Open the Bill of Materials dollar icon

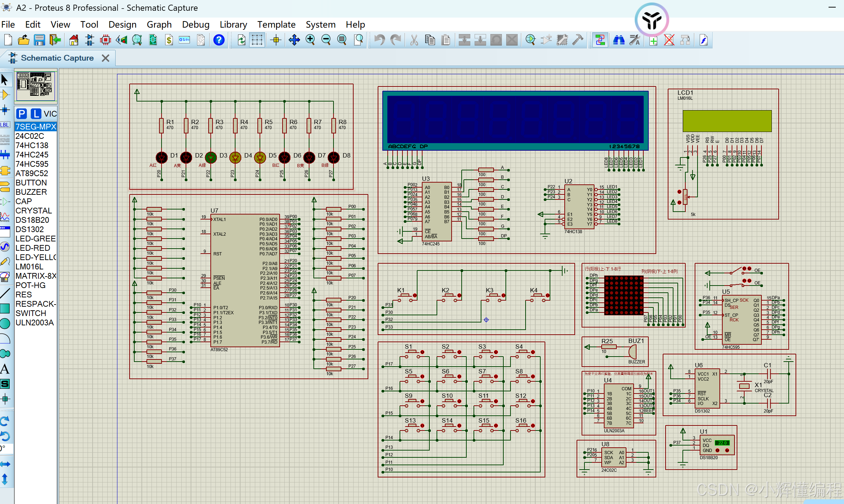(x=169, y=40)
